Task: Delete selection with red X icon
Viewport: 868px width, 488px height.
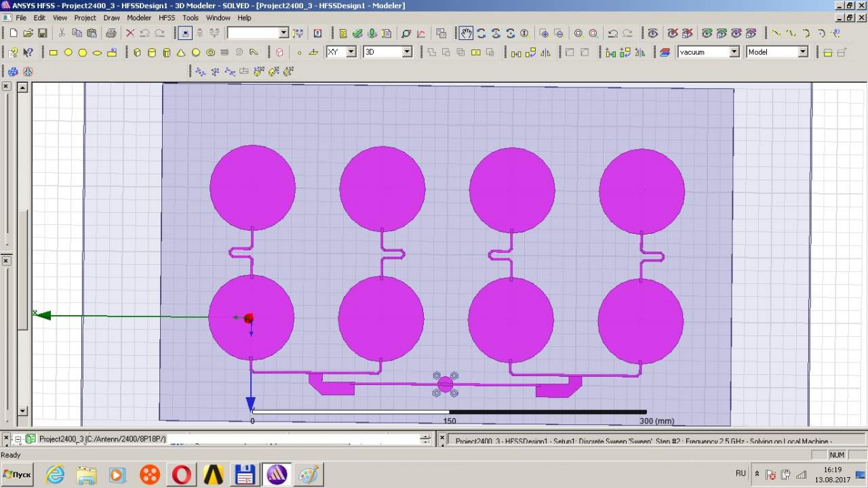Action: pos(130,33)
